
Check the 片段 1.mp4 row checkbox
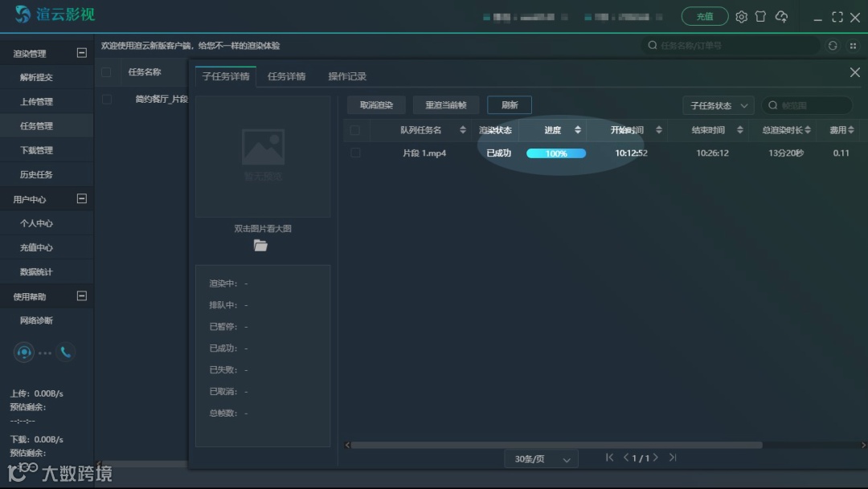[355, 153]
